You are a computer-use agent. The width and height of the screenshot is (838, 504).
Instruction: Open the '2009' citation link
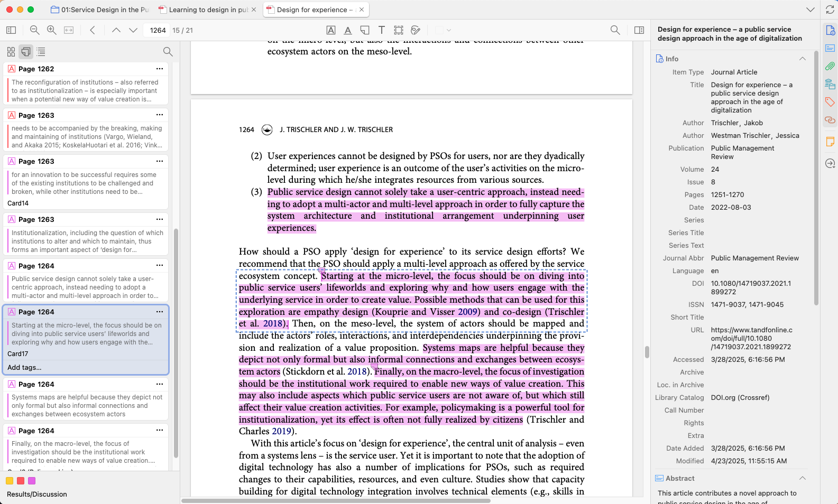(467, 312)
